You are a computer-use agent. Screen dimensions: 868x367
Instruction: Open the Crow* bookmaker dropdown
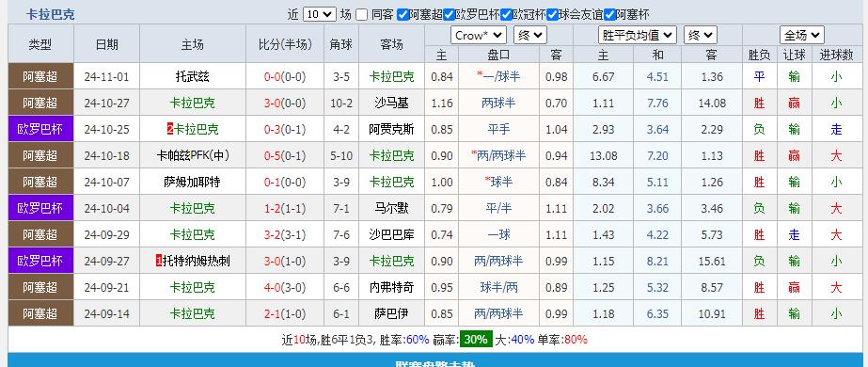[479, 36]
